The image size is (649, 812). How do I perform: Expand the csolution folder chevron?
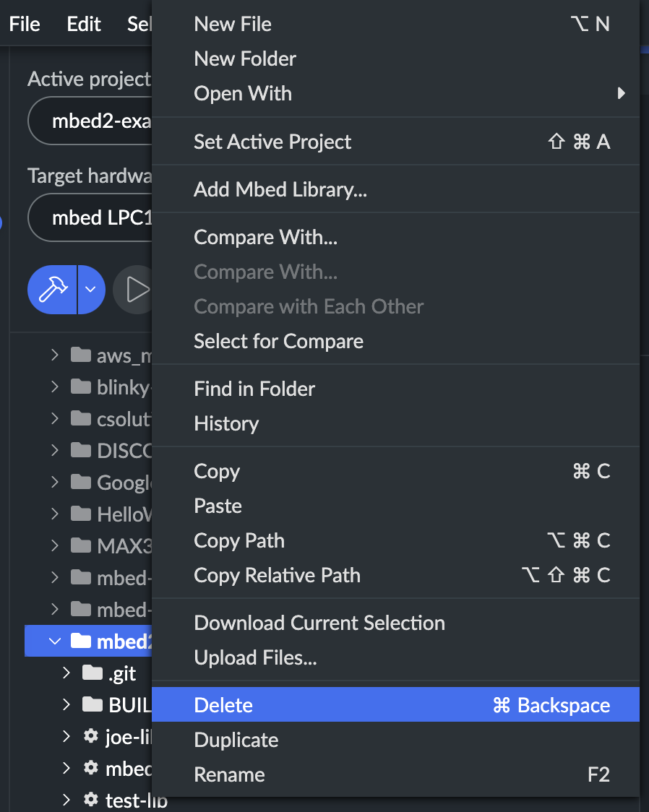[55, 418]
